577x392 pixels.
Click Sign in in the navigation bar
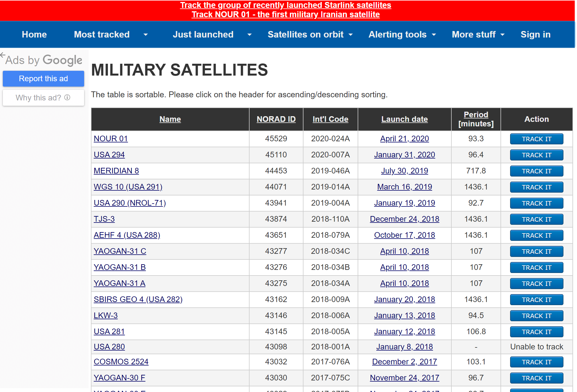click(x=535, y=34)
